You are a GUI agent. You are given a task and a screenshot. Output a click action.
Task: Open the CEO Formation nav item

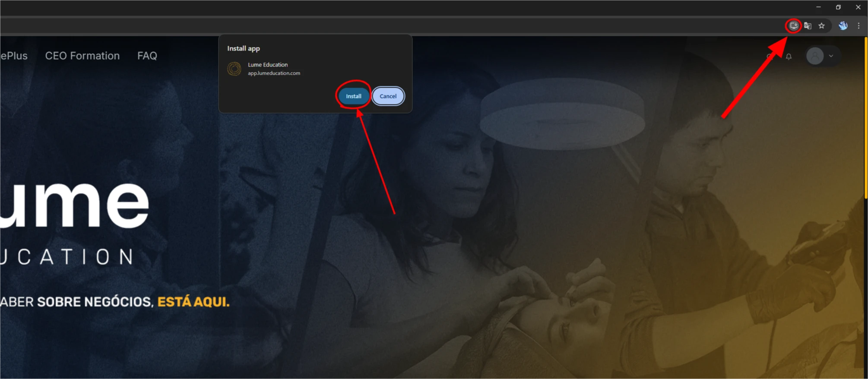82,56
